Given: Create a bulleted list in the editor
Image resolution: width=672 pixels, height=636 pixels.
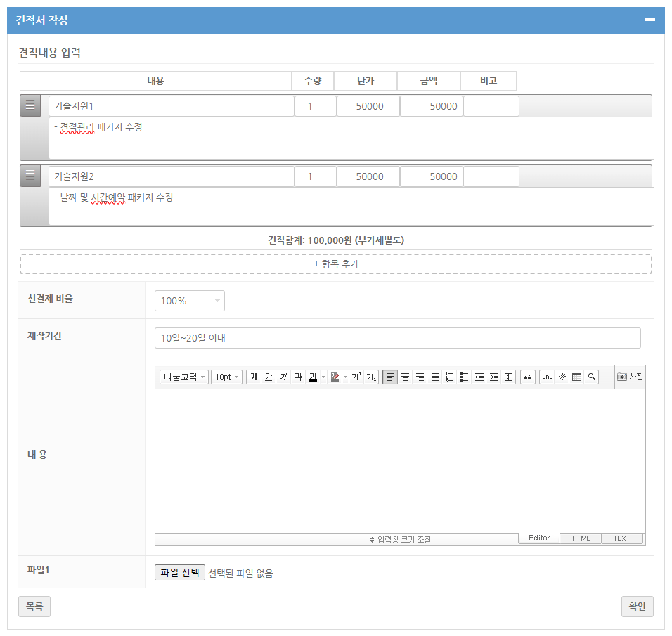Looking at the screenshot, I should click(x=464, y=377).
